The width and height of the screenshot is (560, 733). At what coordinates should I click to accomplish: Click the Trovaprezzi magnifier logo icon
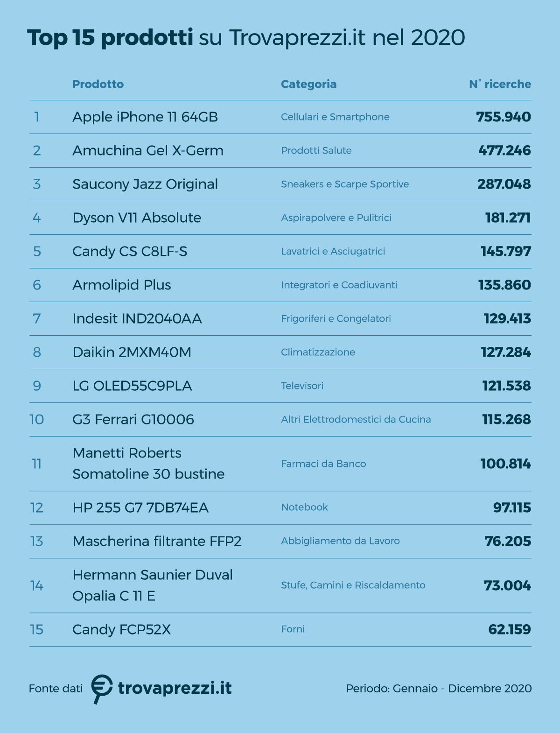tap(102, 688)
